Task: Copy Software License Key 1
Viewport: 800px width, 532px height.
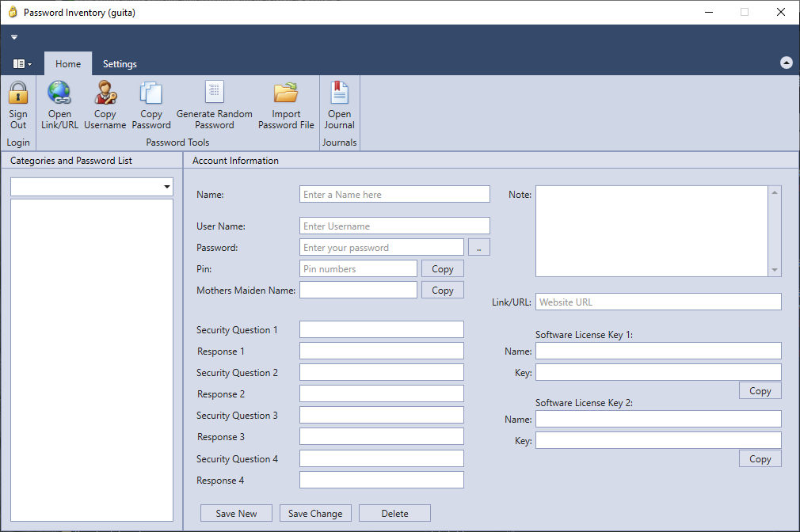Action: tap(760, 391)
